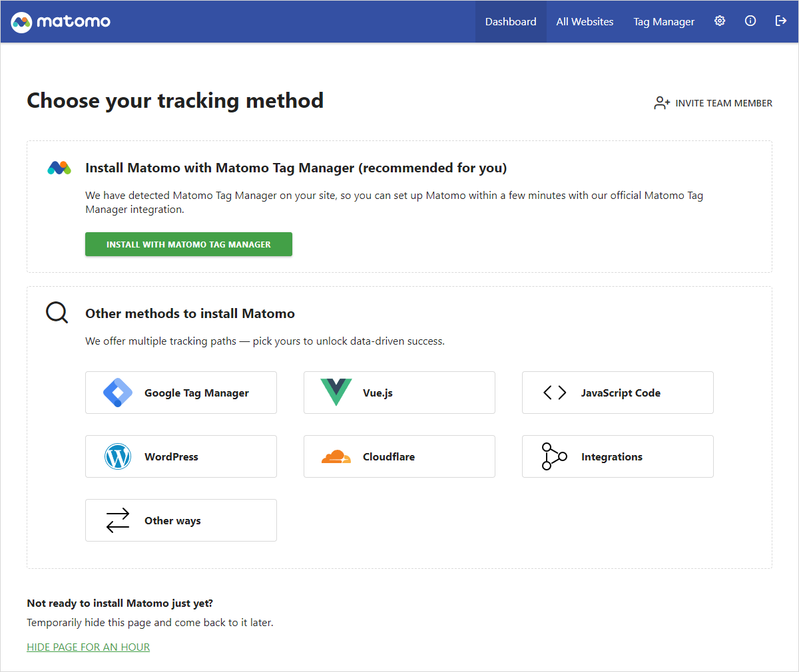
Task: Click the JavaScript Code angle brackets icon
Action: pos(555,393)
